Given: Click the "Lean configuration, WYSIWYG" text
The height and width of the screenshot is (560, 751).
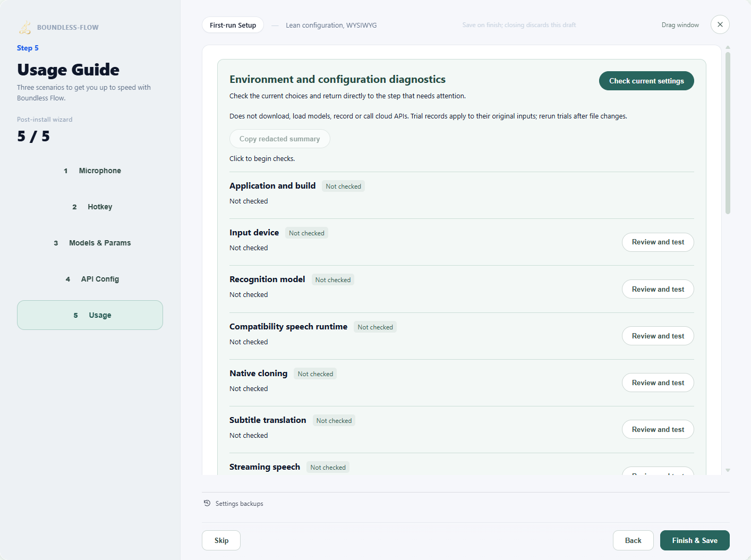Looking at the screenshot, I should pos(331,25).
